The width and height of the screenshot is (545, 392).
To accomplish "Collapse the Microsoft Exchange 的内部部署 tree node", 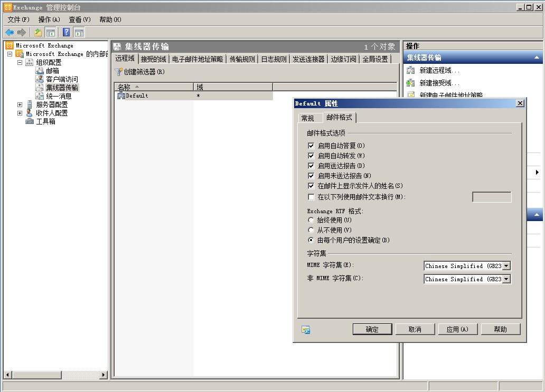I will click(10, 54).
